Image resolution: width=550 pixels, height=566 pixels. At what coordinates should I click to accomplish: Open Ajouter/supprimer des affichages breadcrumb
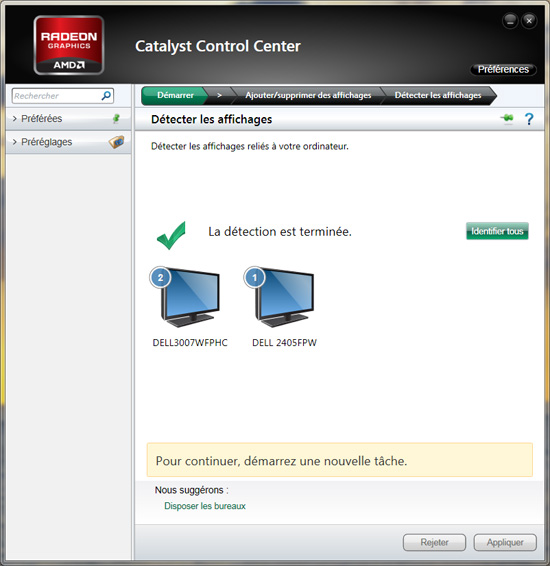(308, 95)
